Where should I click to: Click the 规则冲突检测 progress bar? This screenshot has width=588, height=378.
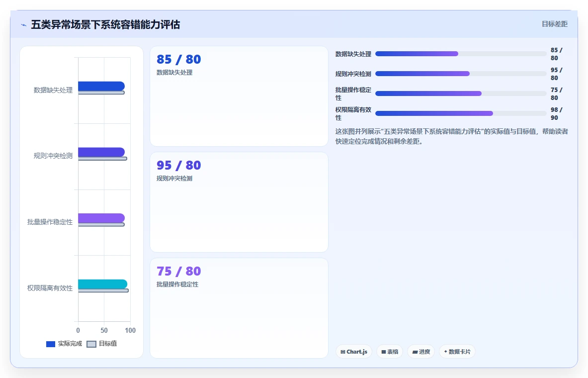tap(461, 74)
